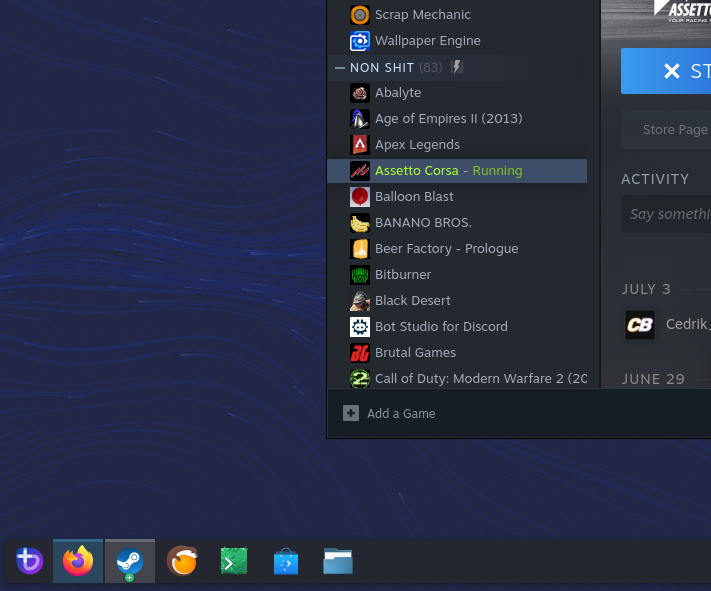Click the Age of Empires II icon

click(360, 119)
